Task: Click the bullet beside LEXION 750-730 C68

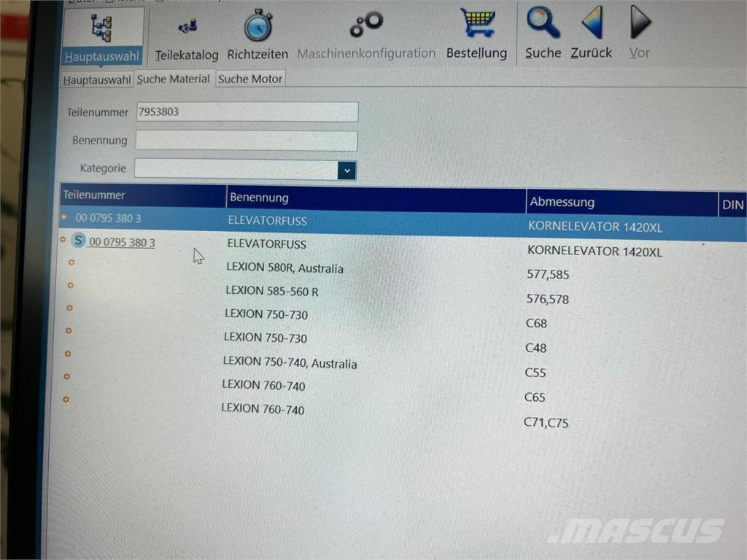Action: coord(69,308)
